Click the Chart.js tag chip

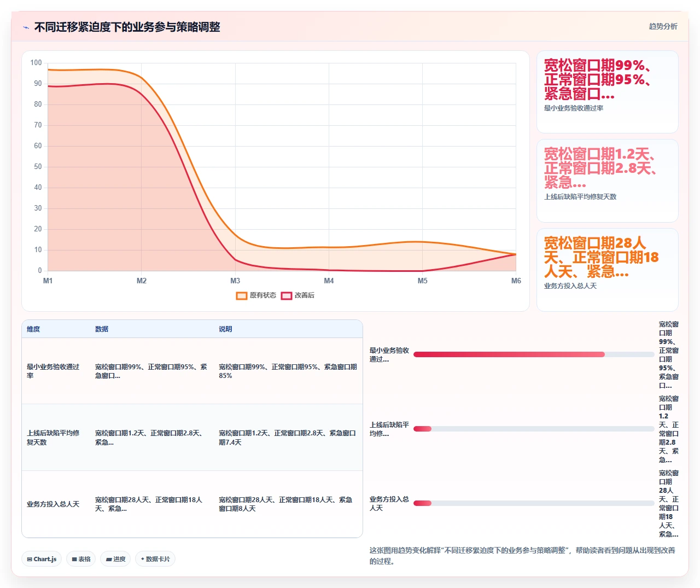click(x=42, y=559)
